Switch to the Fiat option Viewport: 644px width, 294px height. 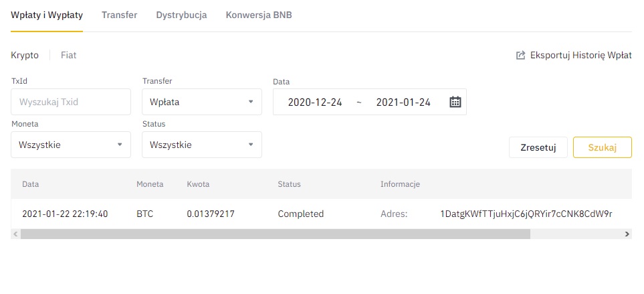pyautogui.click(x=69, y=55)
